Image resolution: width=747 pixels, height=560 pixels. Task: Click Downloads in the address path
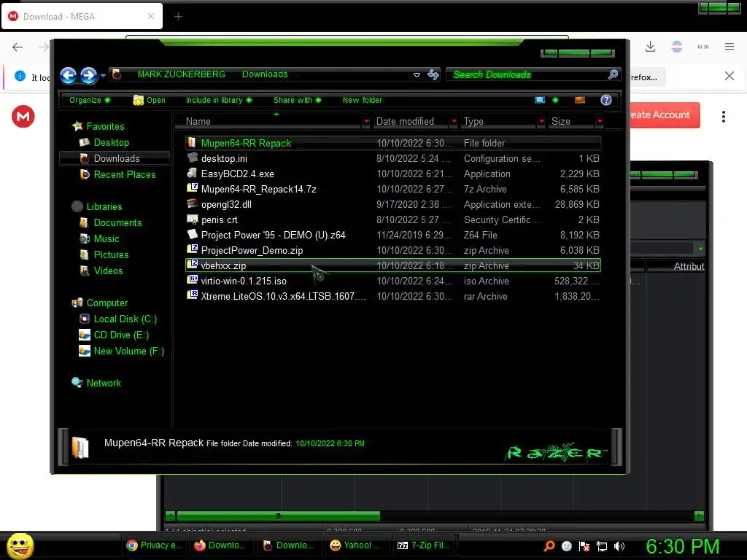[264, 74]
